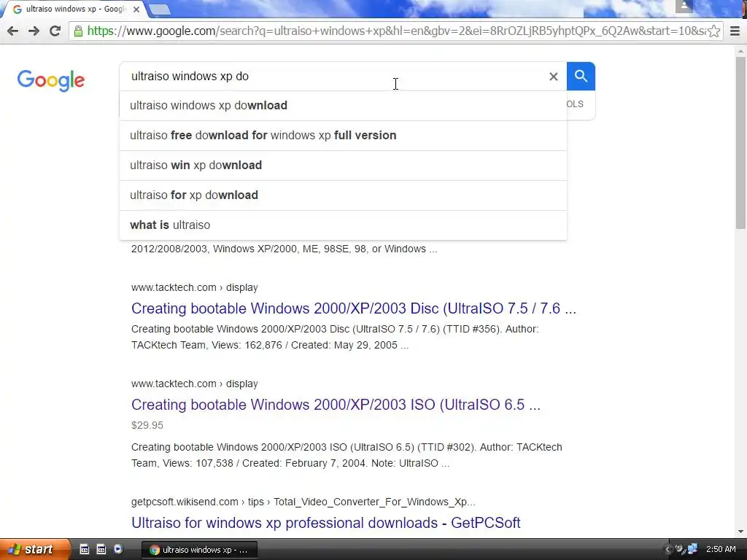747x560 pixels.
Task: Bookmark this page with the star icon
Action: click(713, 31)
